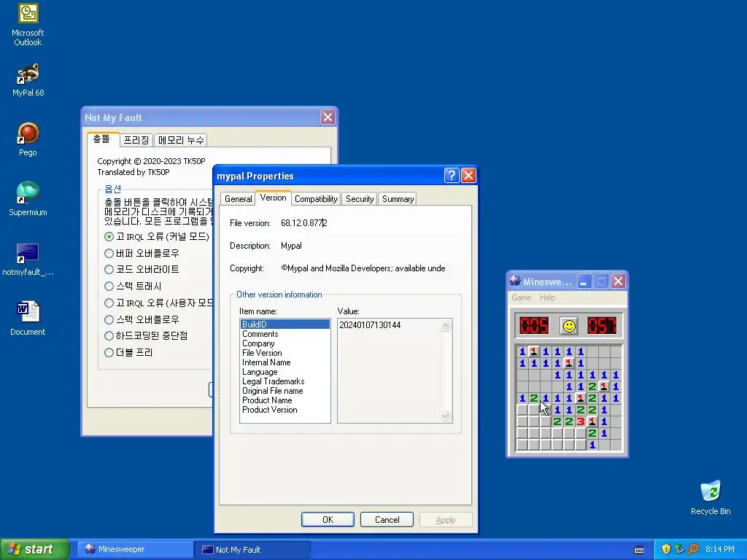This screenshot has width=747, height=560.
Task: Open the Microsoft Outlook desktop icon
Action: click(28, 24)
